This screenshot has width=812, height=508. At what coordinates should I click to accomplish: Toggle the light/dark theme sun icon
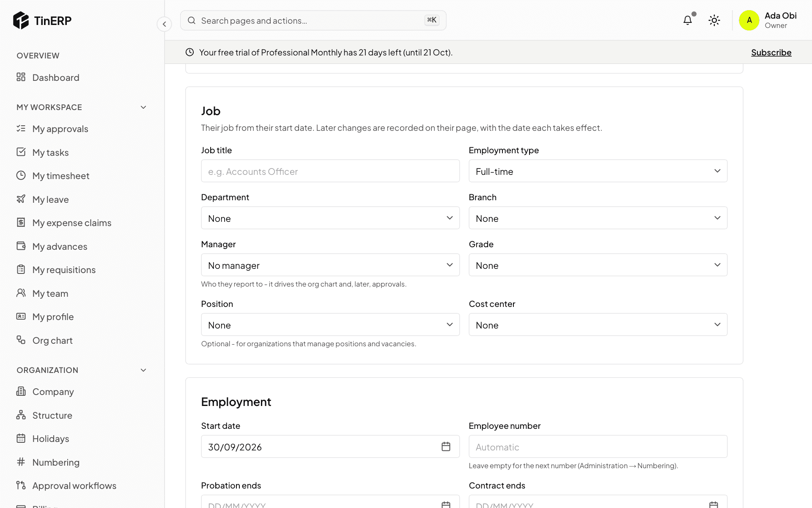point(714,20)
